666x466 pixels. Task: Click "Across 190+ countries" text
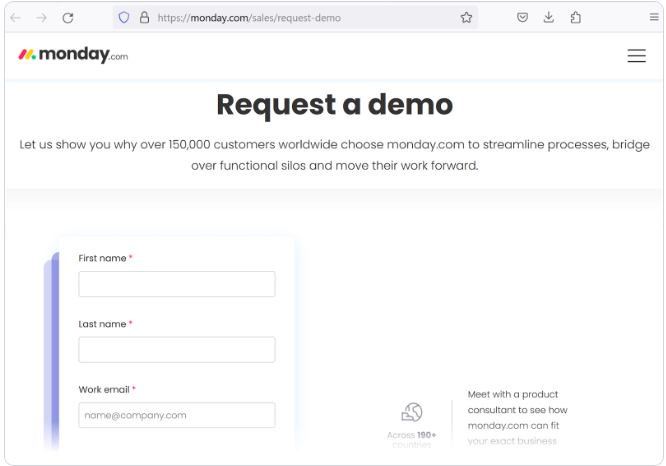412,440
